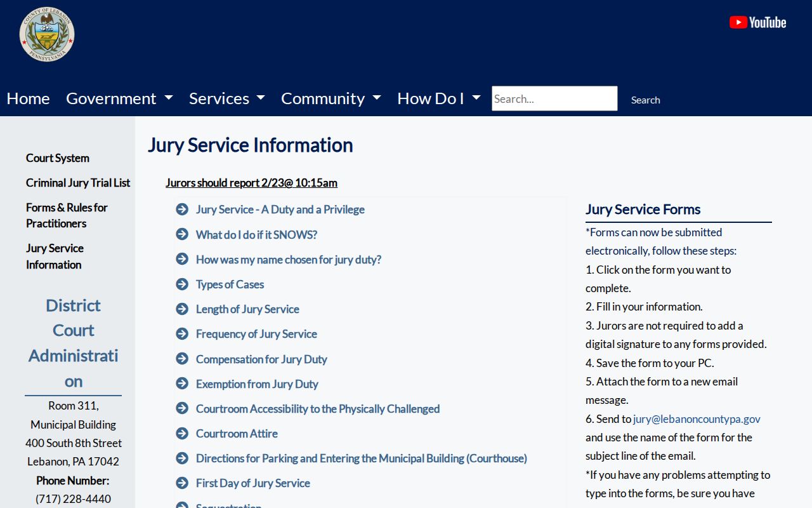Viewport: 812px width, 508px height.
Task: Expand Directions for Parking and Entering the Municipal Building
Action: 362,458
